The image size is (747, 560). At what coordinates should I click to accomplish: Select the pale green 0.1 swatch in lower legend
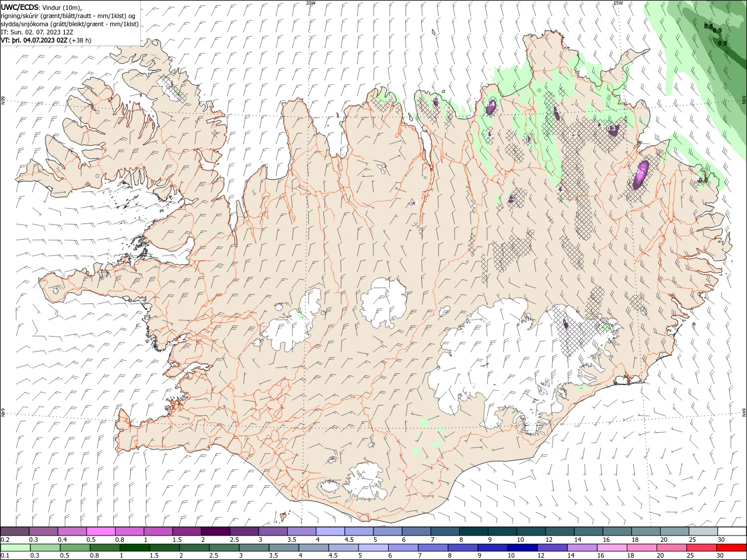pos(15,548)
